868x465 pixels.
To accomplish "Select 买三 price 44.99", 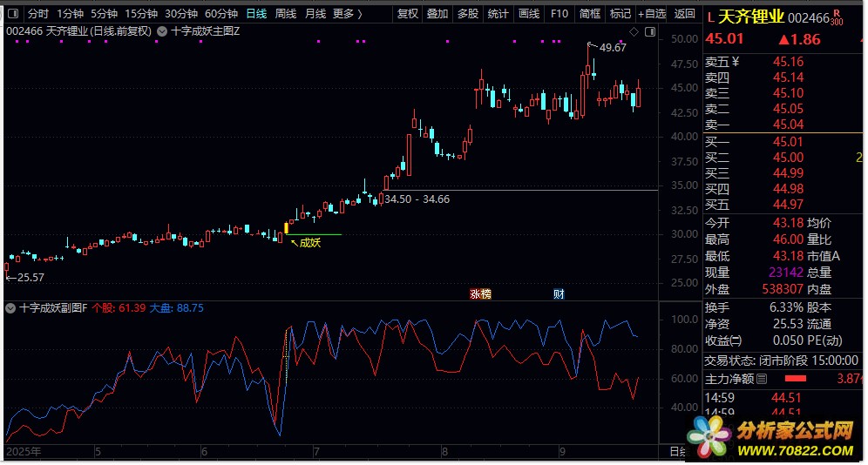I will pos(788,173).
